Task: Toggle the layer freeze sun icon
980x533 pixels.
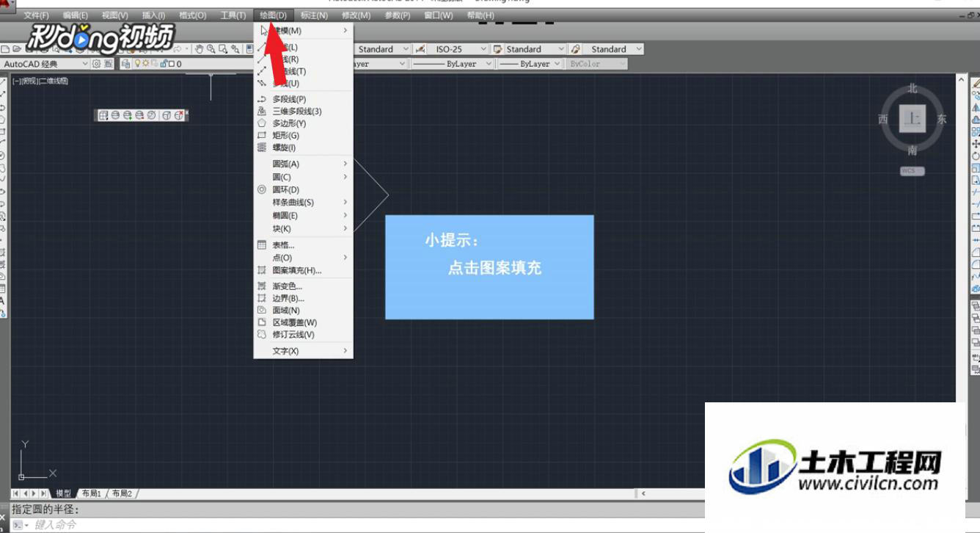Action: tap(146, 64)
